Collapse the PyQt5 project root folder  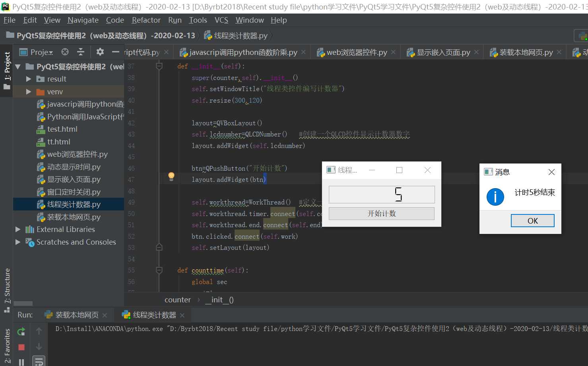[x=17, y=66]
